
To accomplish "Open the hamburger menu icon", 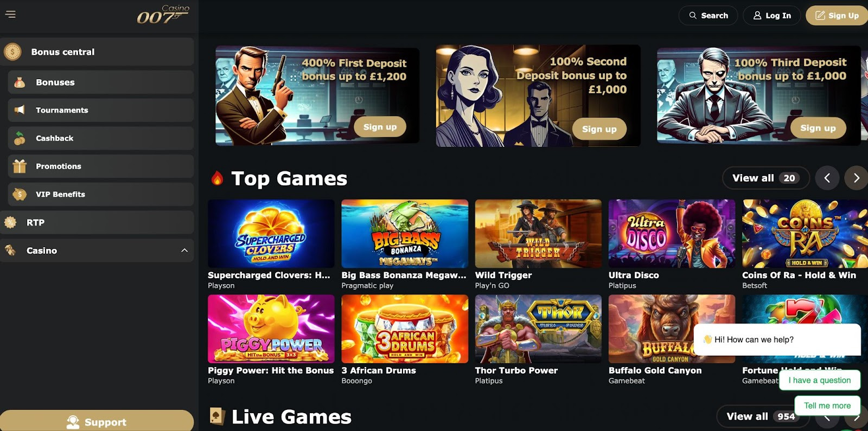I will [x=10, y=14].
